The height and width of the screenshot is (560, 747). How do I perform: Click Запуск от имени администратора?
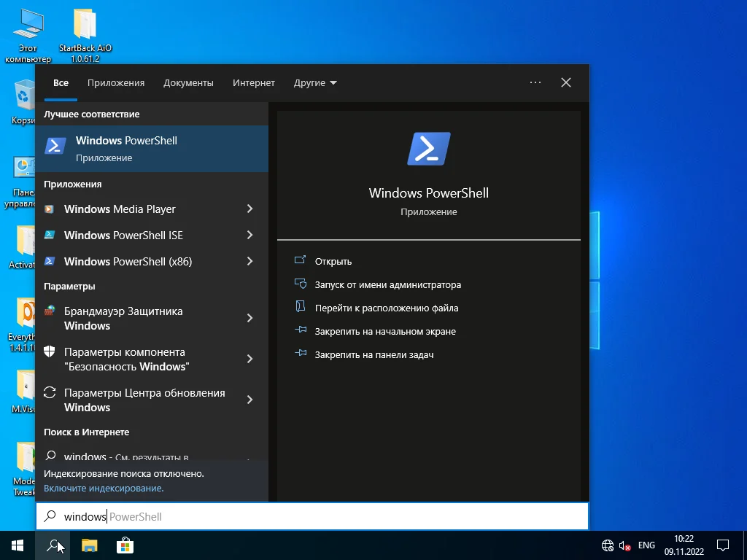pyautogui.click(x=387, y=285)
